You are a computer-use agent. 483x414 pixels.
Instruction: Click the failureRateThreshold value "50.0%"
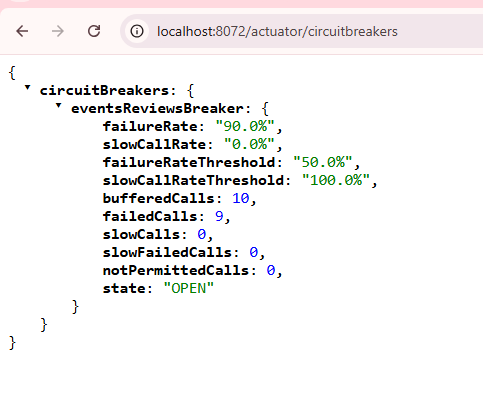[x=323, y=162]
